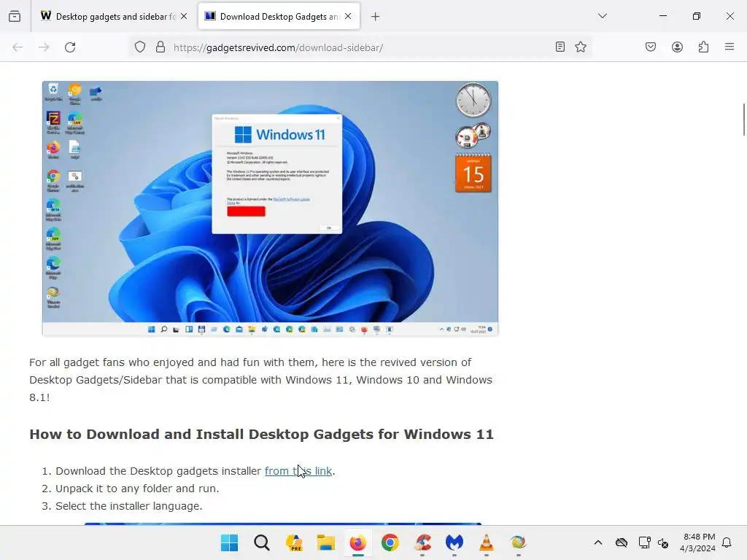Viewport: 747px width, 560px height.
Task: Bookmark this page with the star
Action: pyautogui.click(x=580, y=47)
